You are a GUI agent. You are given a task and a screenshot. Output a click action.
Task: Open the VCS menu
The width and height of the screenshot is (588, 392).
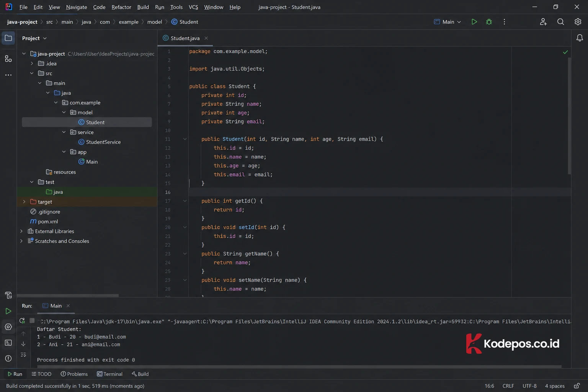193,7
